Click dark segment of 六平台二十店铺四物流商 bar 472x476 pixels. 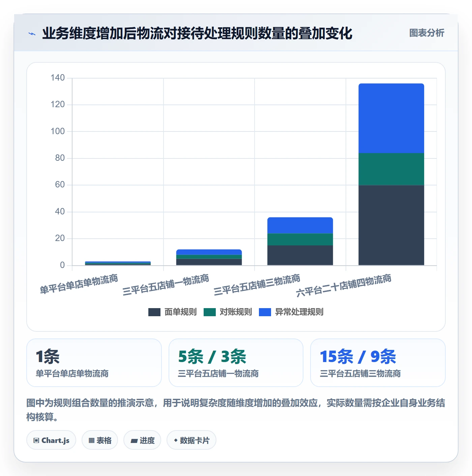coord(391,225)
